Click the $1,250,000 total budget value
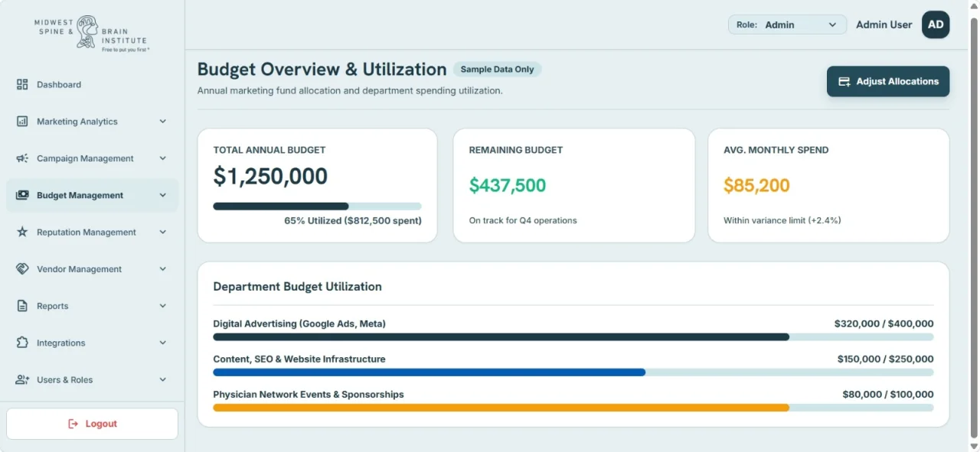This screenshot has width=980, height=452. (270, 177)
